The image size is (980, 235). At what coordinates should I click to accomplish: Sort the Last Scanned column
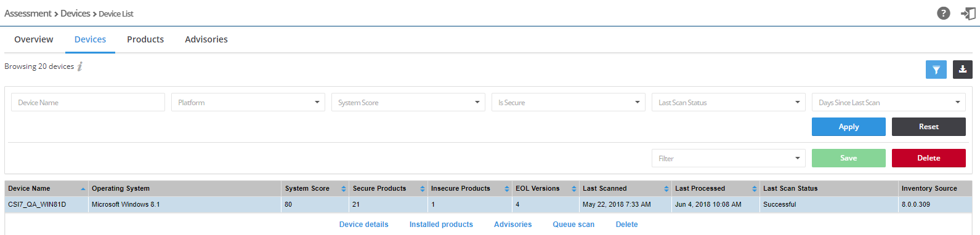click(x=666, y=189)
